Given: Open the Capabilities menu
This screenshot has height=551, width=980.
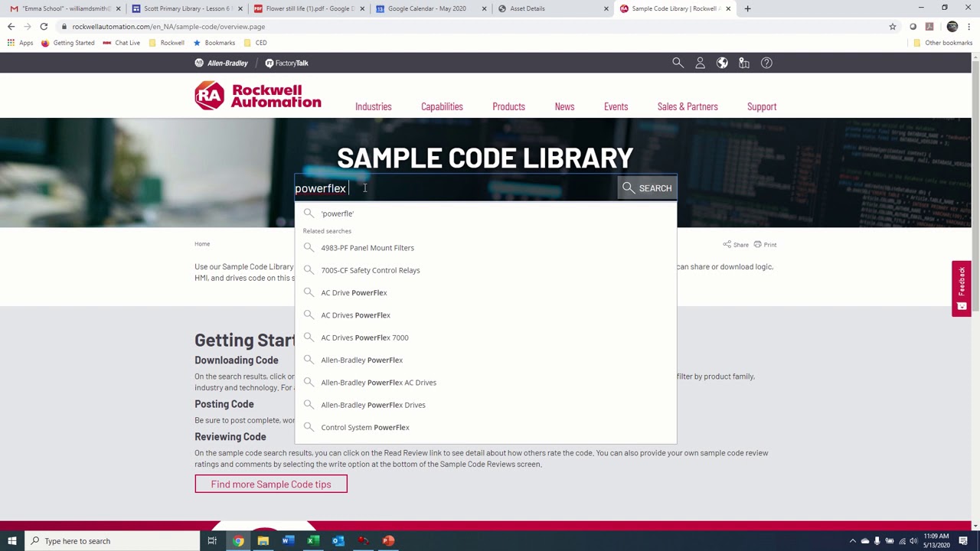Looking at the screenshot, I should (442, 107).
